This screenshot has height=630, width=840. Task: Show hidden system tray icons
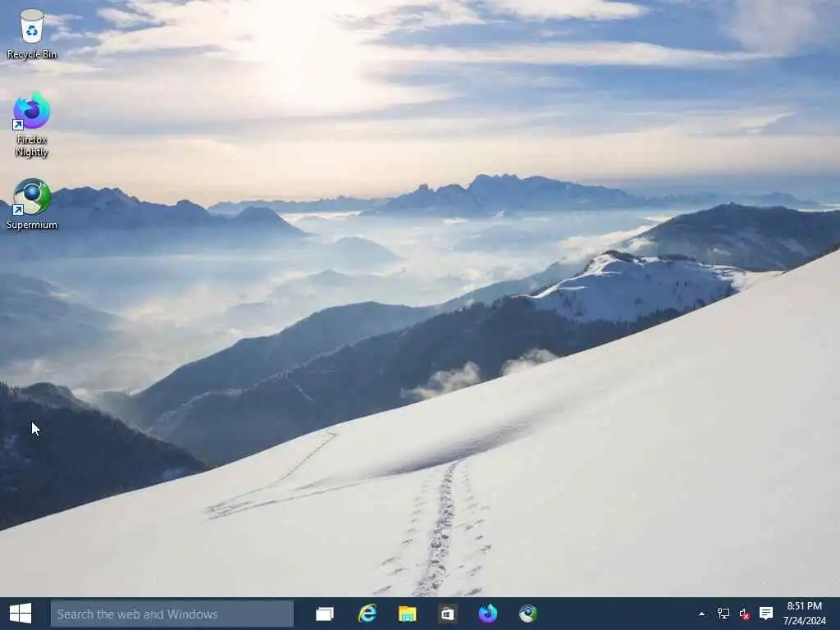click(702, 614)
